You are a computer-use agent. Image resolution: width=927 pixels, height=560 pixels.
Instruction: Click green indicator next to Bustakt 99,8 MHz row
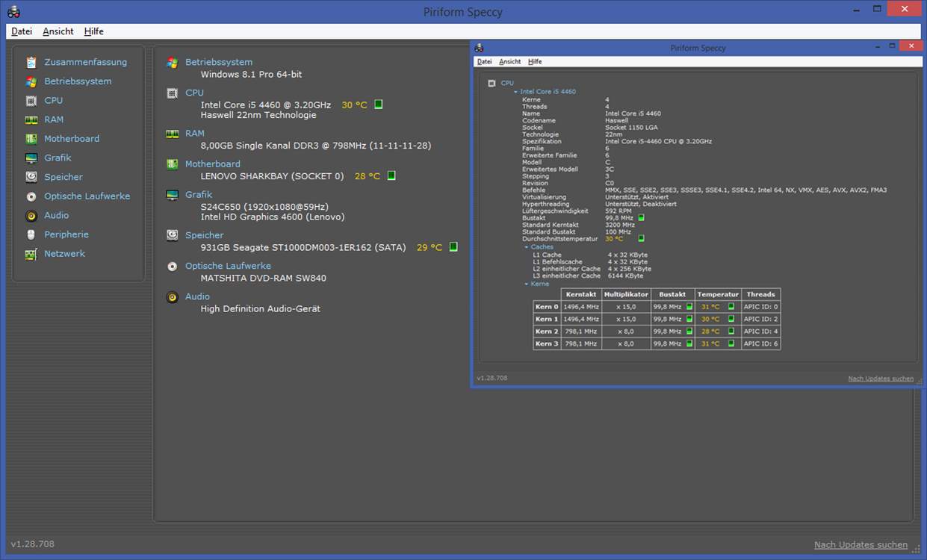coord(641,218)
